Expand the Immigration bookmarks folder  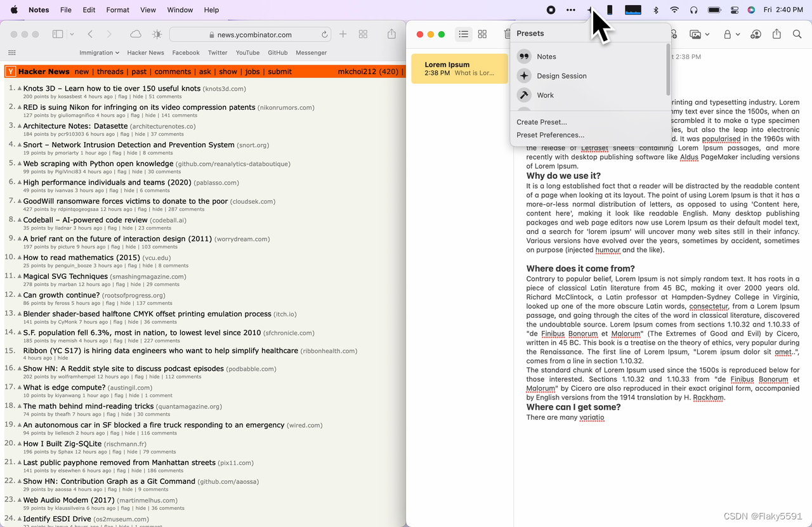[99, 53]
